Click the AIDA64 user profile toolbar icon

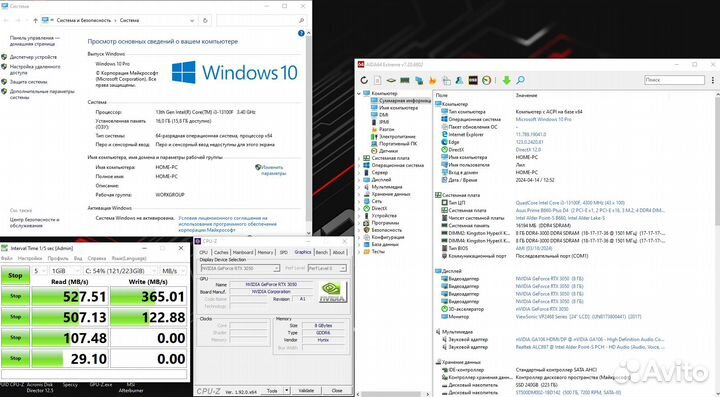(x=459, y=80)
